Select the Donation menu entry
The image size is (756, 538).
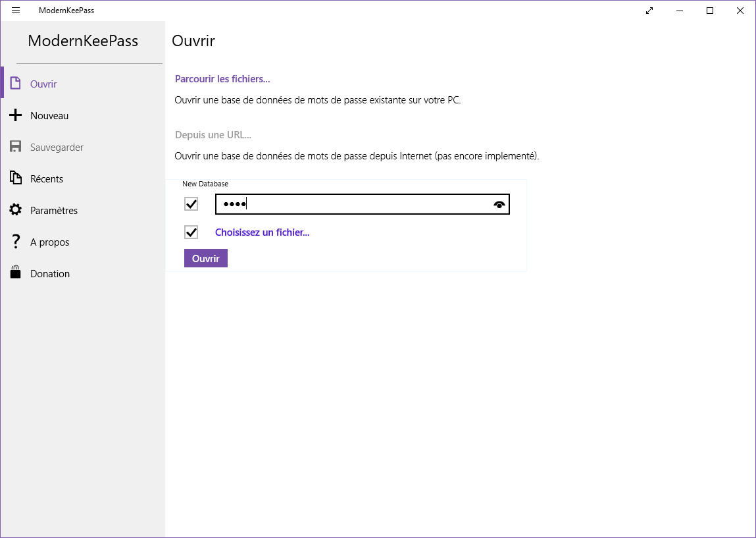50,274
